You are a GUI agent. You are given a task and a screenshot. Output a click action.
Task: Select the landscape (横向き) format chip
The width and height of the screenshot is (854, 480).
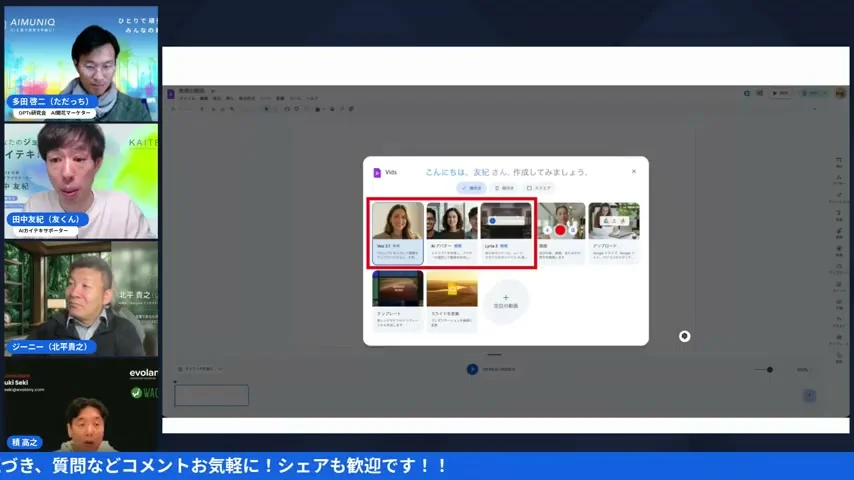click(472, 188)
